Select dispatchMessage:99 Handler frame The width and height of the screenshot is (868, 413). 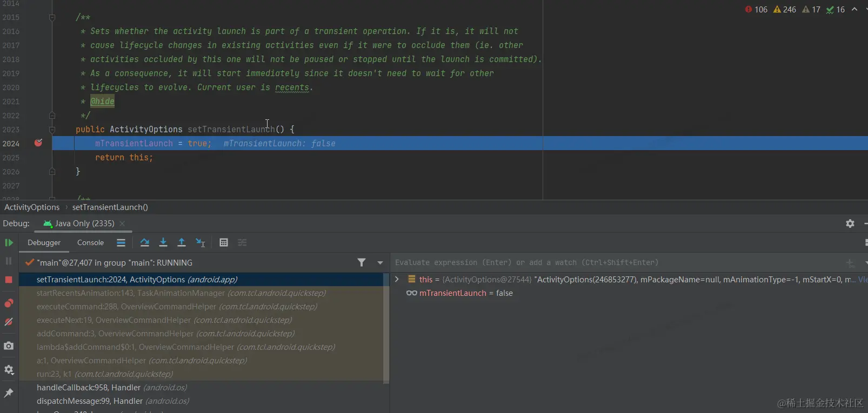click(x=201, y=401)
